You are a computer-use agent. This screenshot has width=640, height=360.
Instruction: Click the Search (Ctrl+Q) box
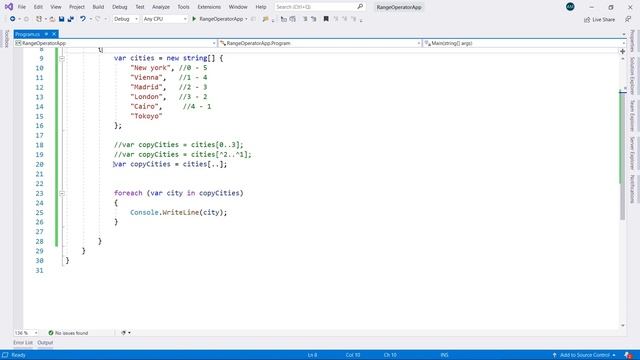[x=320, y=7]
